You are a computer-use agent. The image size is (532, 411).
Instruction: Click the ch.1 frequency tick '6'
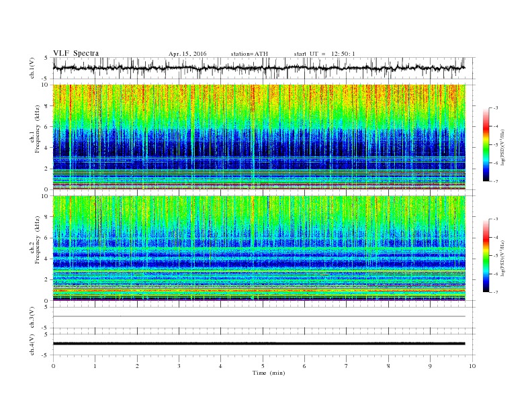tap(46, 127)
